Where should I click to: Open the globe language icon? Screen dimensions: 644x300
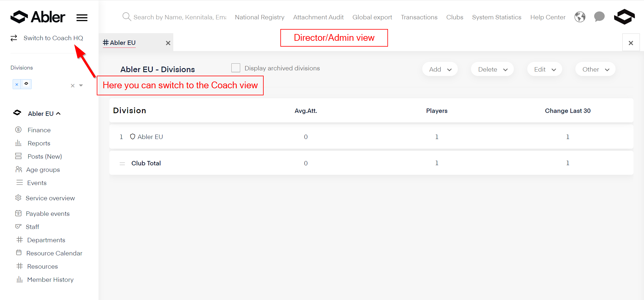click(x=580, y=17)
